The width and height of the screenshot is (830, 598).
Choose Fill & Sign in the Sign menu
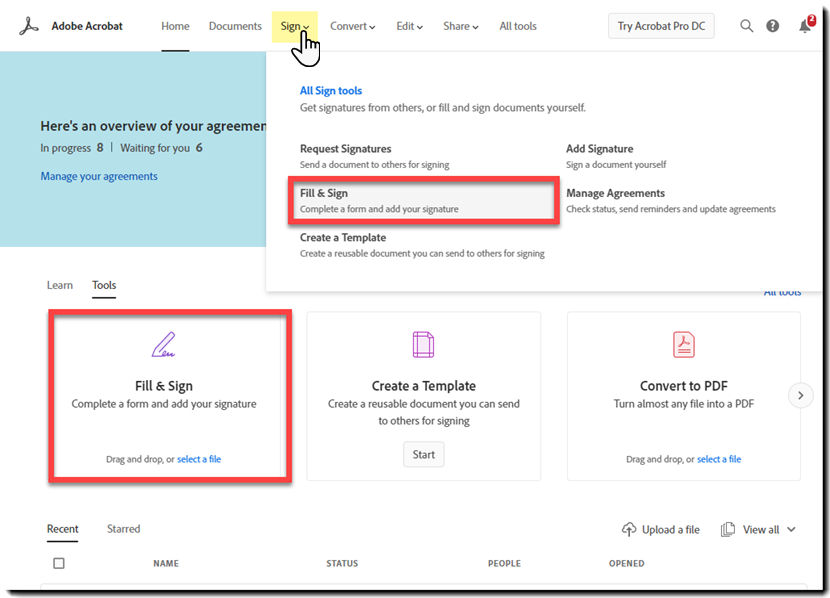click(x=423, y=201)
